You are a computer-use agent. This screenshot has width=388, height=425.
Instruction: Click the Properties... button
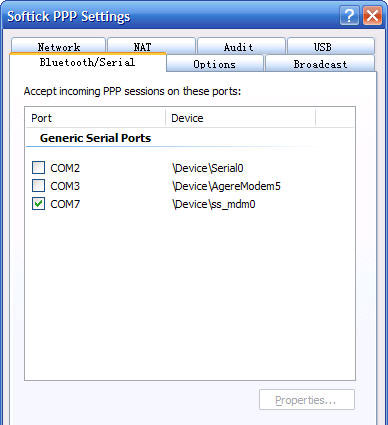pyautogui.click(x=307, y=400)
